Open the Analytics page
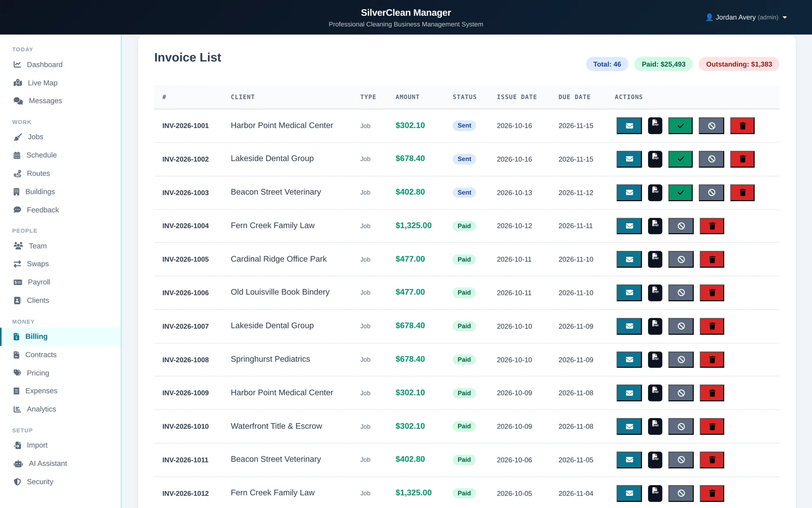The height and width of the screenshot is (508, 812). [61, 409]
